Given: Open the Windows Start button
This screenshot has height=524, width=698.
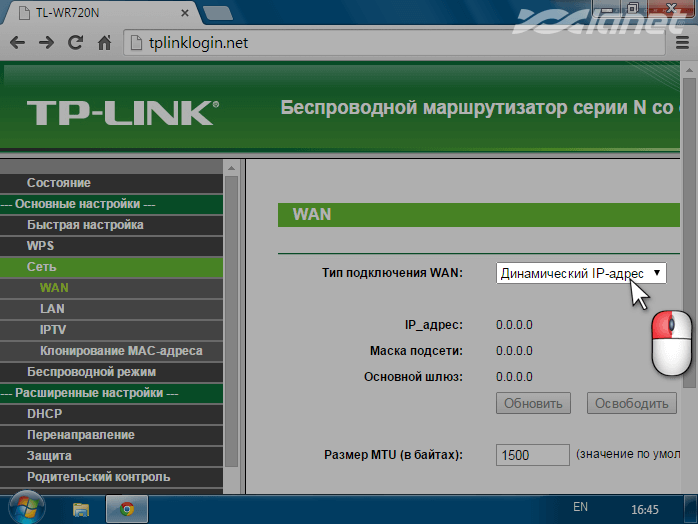Looking at the screenshot, I should 27,509.
